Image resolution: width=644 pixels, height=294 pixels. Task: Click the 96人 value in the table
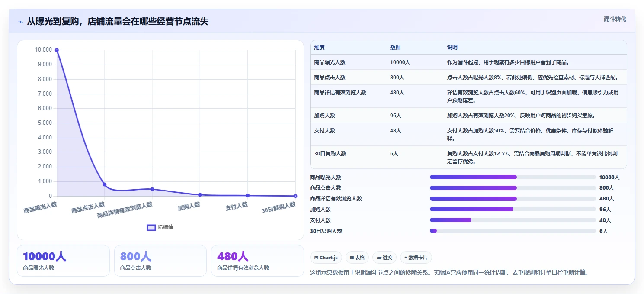tap(396, 116)
